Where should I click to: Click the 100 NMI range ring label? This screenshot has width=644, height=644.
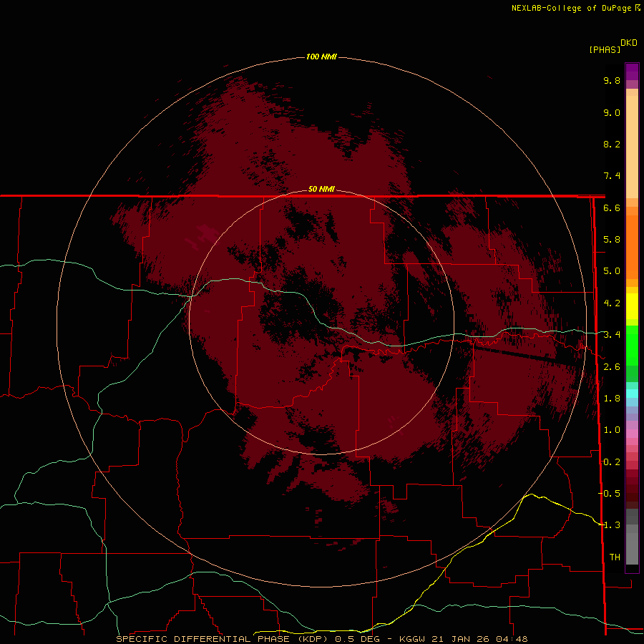click(321, 57)
